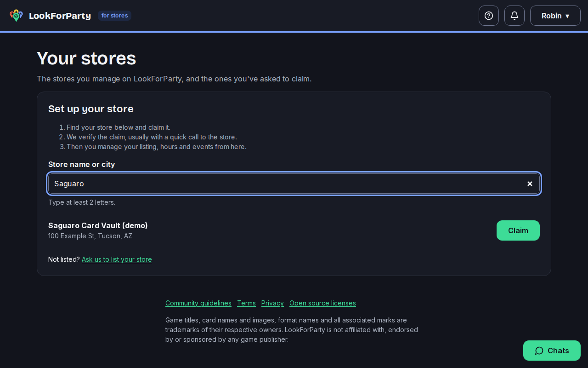Open the Privacy link
The height and width of the screenshot is (368, 588).
click(x=272, y=303)
